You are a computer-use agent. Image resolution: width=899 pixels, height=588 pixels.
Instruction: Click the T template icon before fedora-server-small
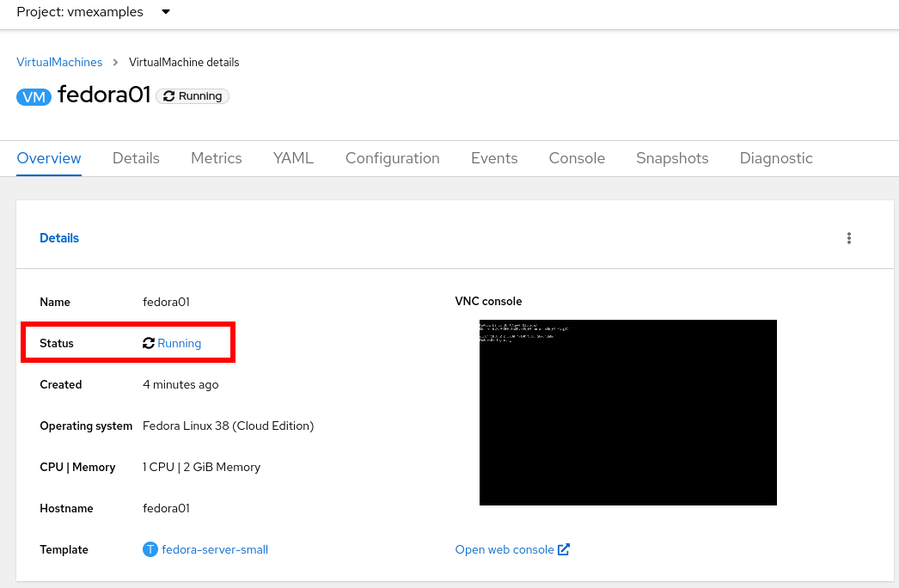pos(149,549)
